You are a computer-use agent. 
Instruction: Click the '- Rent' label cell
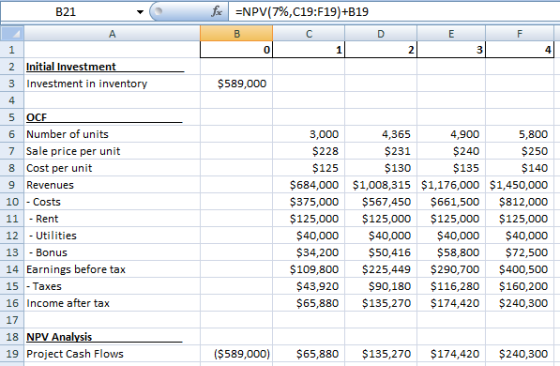pyautogui.click(x=112, y=219)
